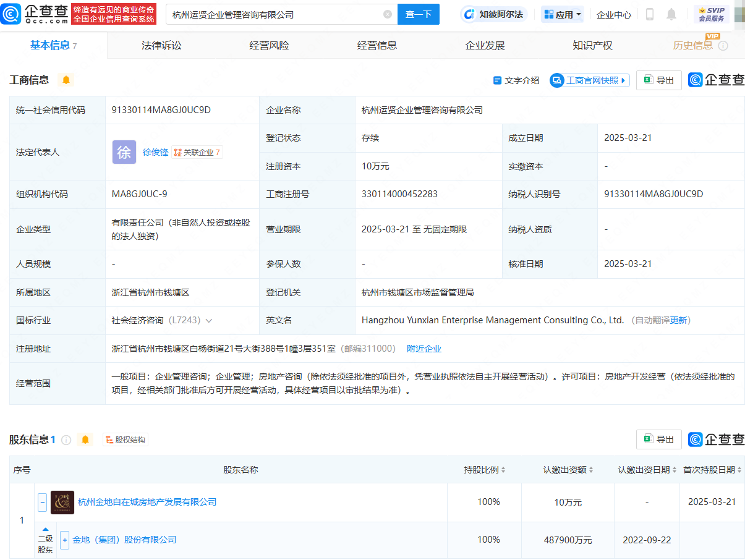This screenshot has width=745, height=560.
Task: Click bell alert next to 股东信息
Action: tap(85, 439)
